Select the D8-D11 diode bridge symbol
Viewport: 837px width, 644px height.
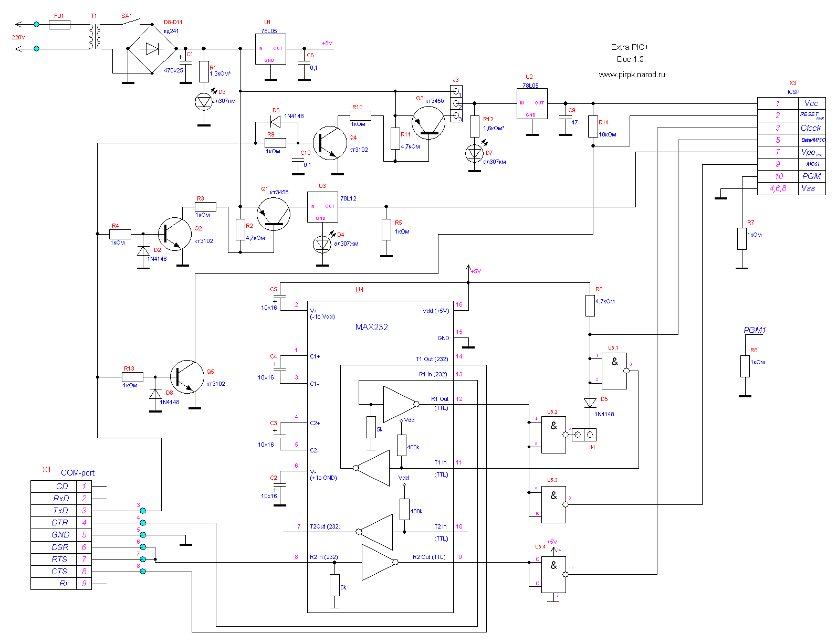coord(152,49)
